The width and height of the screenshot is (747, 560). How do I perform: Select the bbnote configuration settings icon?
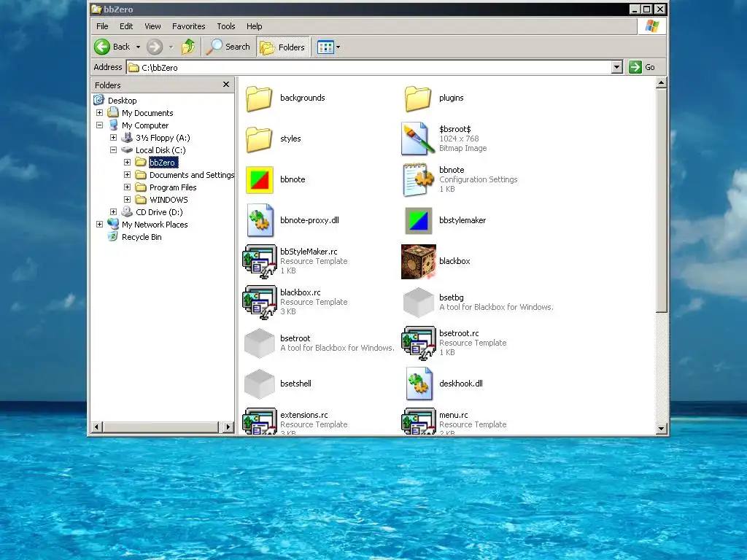tap(418, 179)
